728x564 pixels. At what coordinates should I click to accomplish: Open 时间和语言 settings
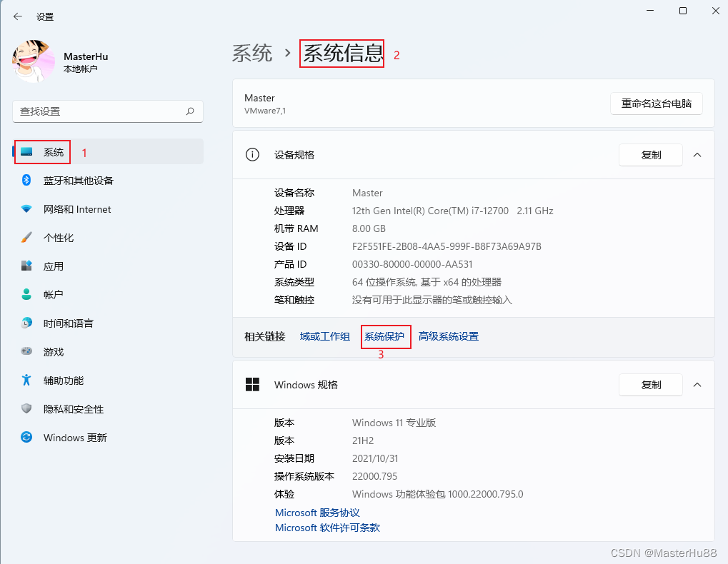click(x=108, y=323)
